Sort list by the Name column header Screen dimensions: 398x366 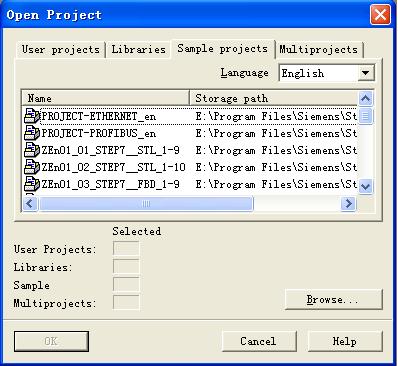106,98
